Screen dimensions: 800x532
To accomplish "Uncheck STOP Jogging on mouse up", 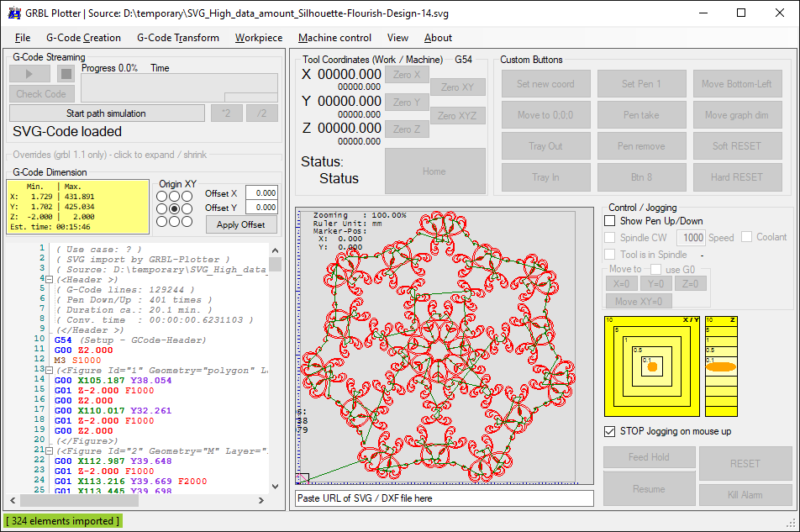I will pos(610,431).
